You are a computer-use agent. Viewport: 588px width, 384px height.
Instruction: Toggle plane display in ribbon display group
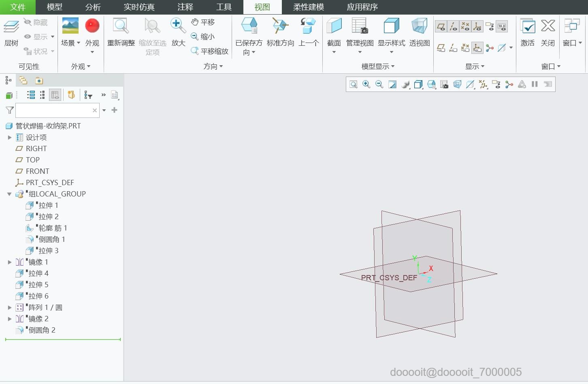(x=441, y=27)
